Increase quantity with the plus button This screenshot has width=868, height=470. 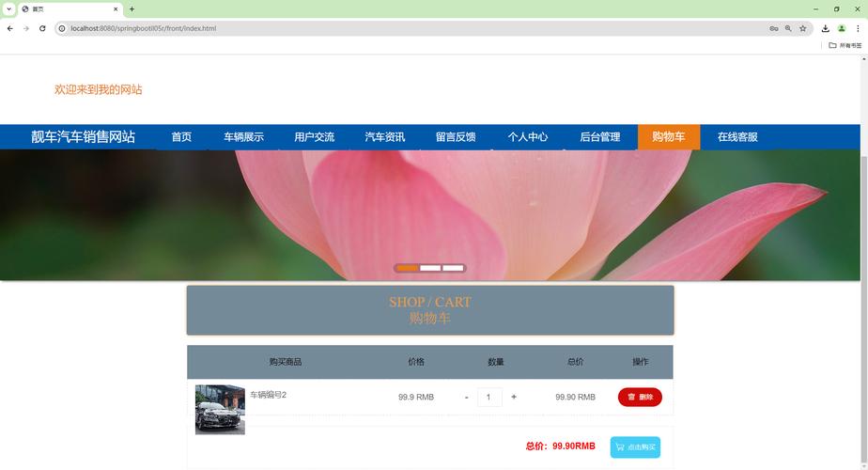point(514,397)
